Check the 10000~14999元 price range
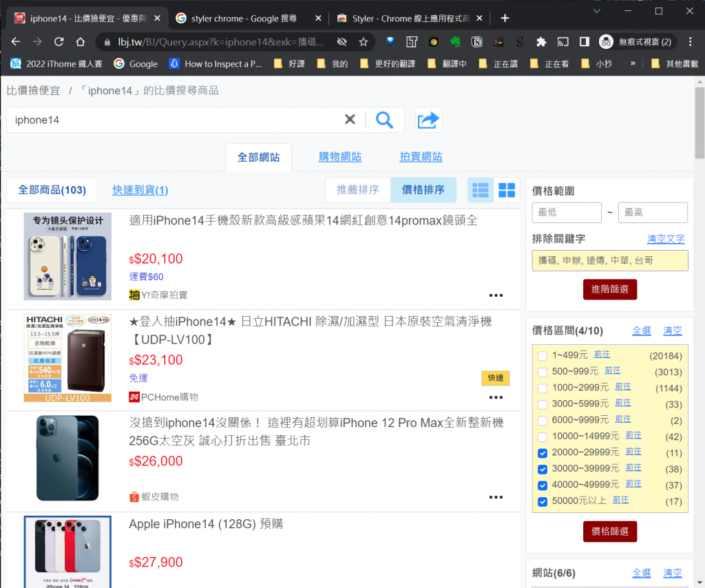Screen dimensions: 705x588 point(543,437)
